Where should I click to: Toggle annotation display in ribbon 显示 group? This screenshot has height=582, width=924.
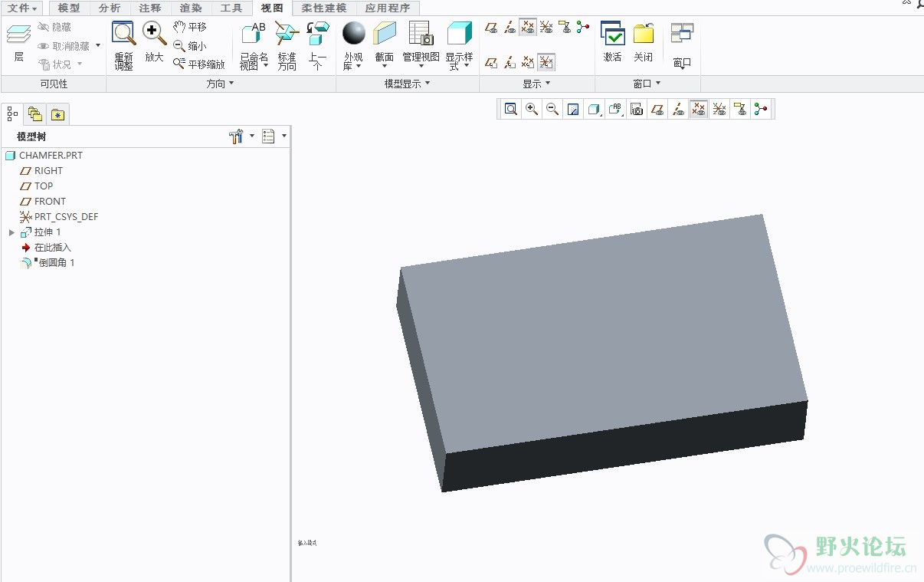pos(565,27)
